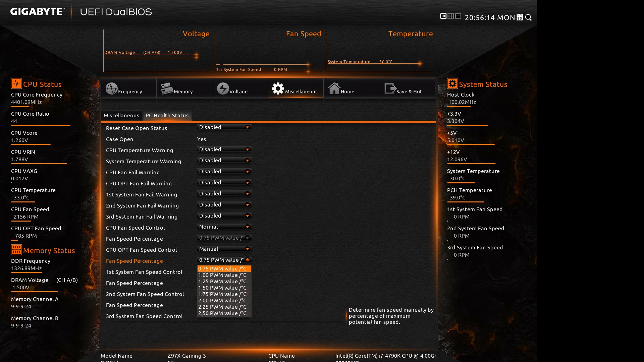Click the highlighted Fan Speed Percentage label
The width and height of the screenshot is (644, 362).
pyautogui.click(x=134, y=261)
